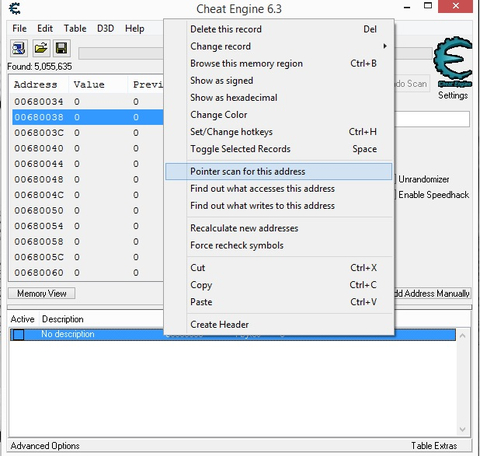
Task: Save the table with the floppy disk icon
Action: [61, 49]
